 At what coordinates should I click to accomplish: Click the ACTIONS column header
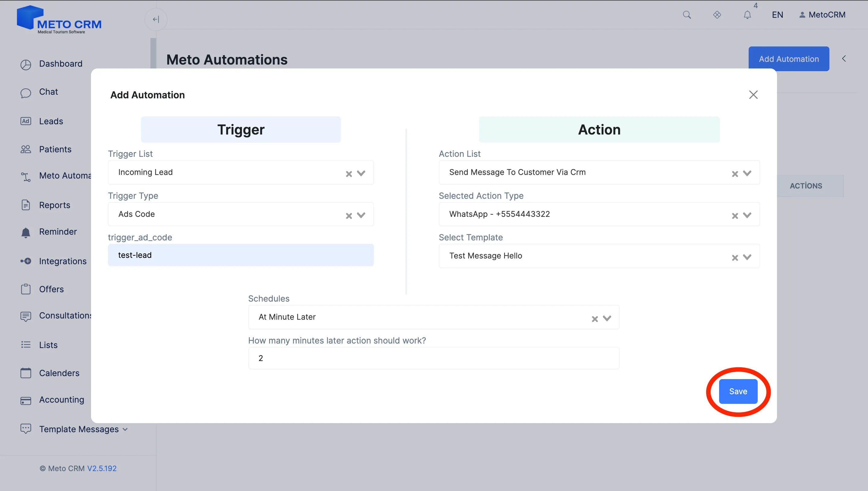pos(806,186)
